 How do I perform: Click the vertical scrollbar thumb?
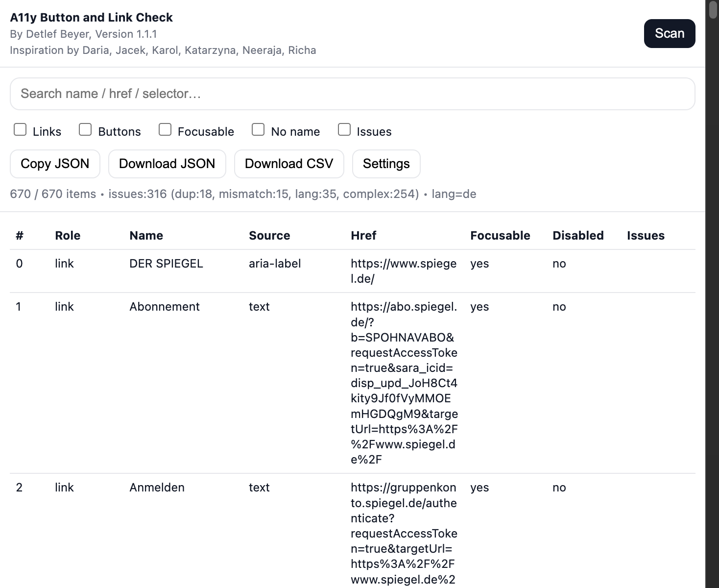tap(713, 10)
